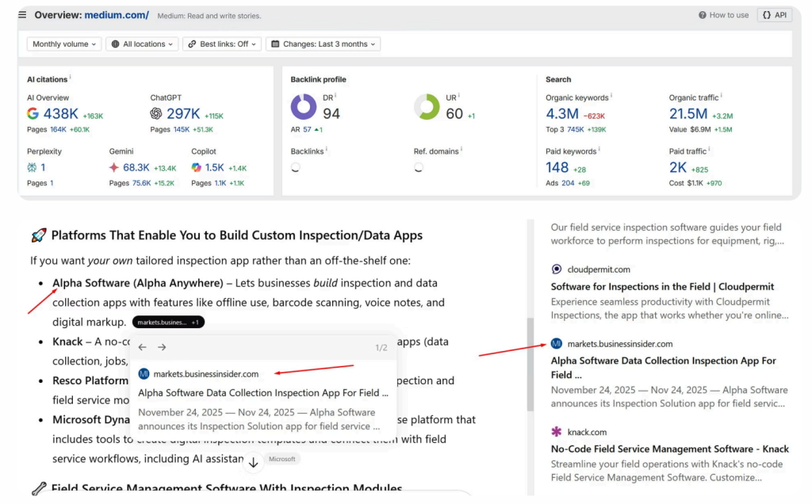Viewport: 812px width, 504px height.
Task: Open the Best links: Off dropdown
Action: 222,44
